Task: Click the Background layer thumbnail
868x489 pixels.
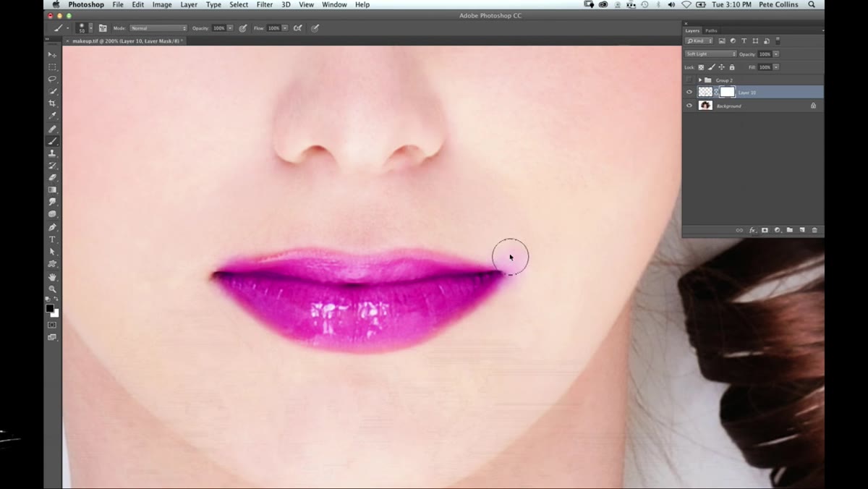Action: coord(705,106)
